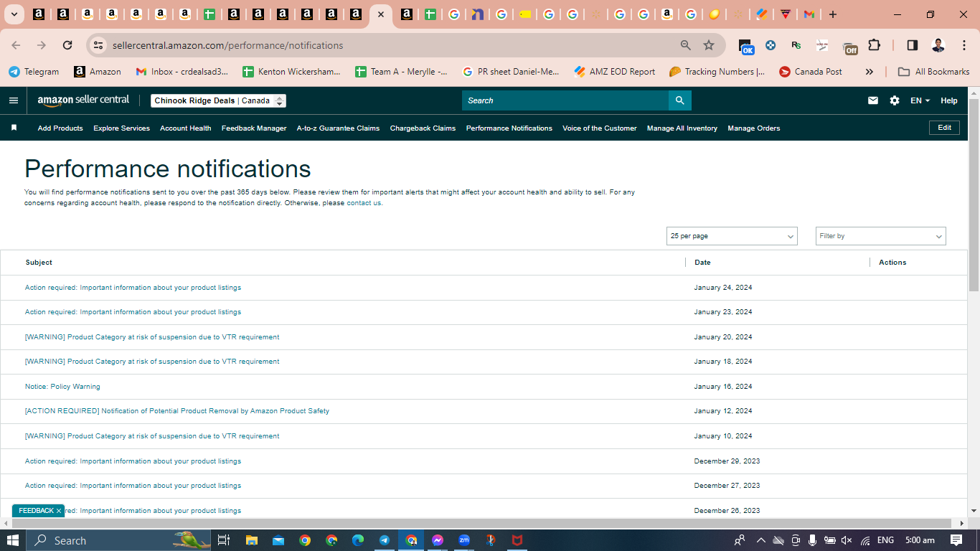Open the All Bookmarks folder
Screen dimensions: 980x551
(934, 72)
